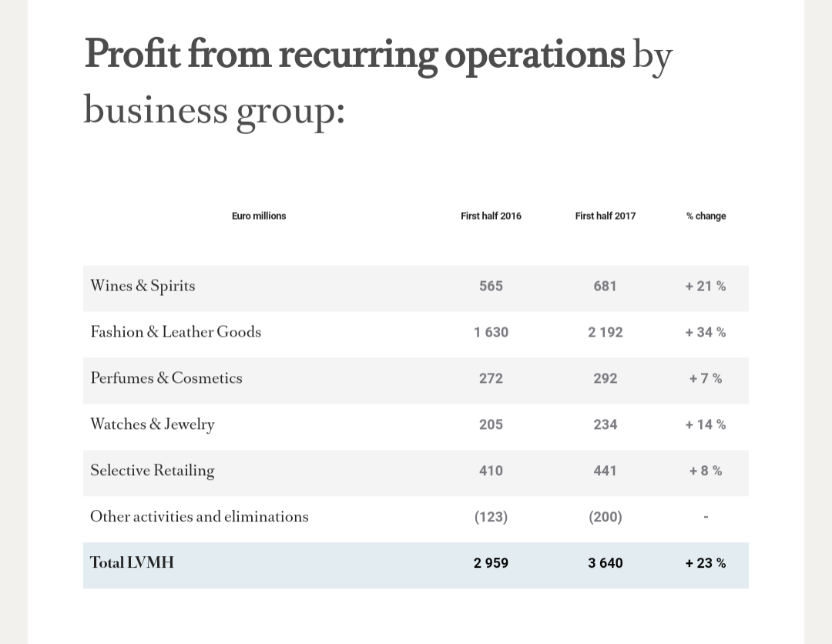Select the total value 2 959
832x644 pixels.
coord(491,563)
